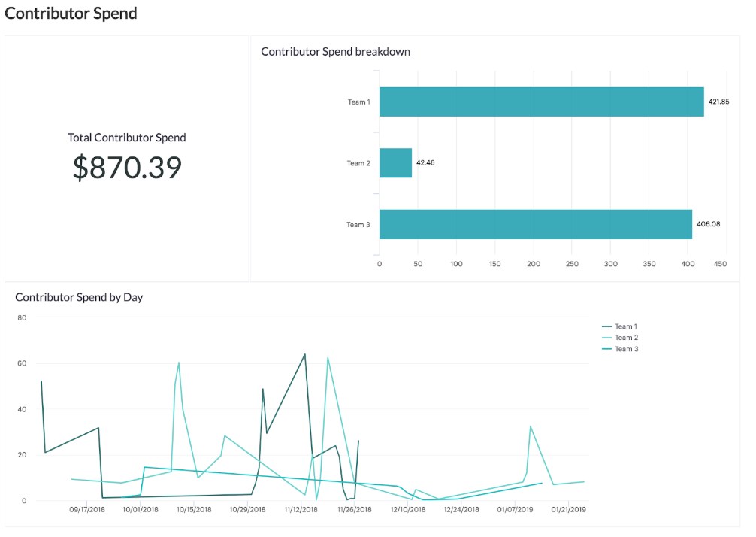This screenshot has height=537, width=756.
Task: Click the 200 tick on bar chart axis
Action: pos(534,264)
